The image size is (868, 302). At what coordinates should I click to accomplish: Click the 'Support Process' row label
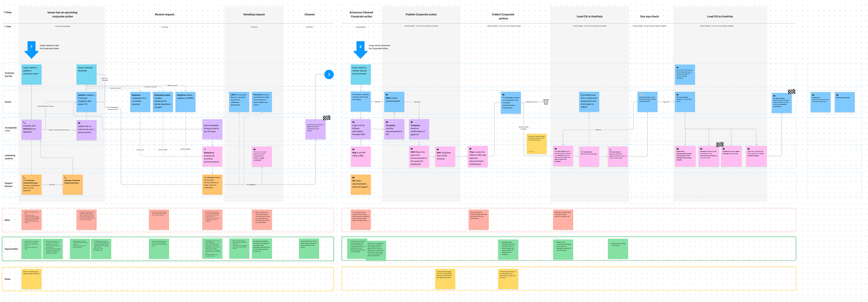9,184
